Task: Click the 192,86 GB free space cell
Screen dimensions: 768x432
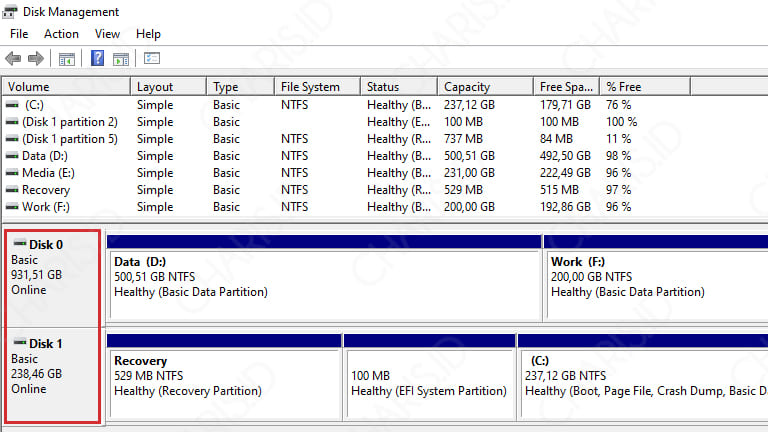Action: (x=565, y=206)
